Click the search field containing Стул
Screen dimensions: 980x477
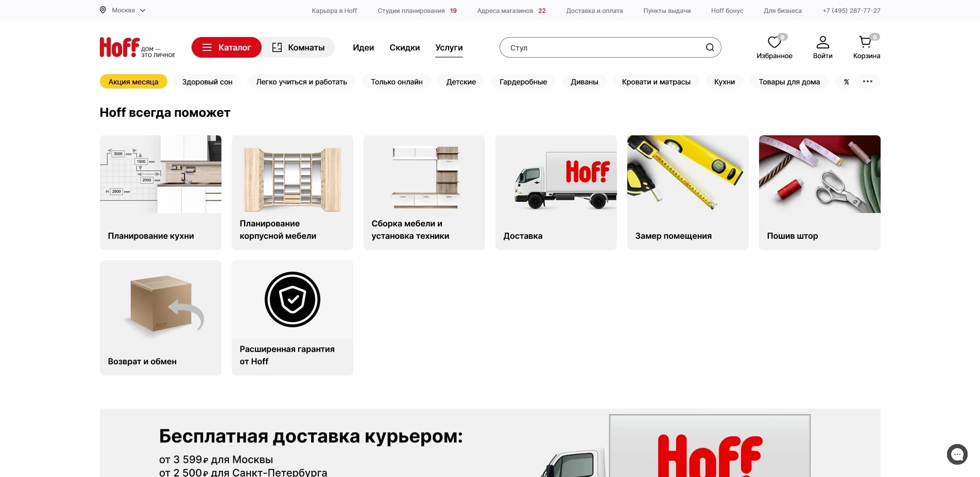point(592,47)
